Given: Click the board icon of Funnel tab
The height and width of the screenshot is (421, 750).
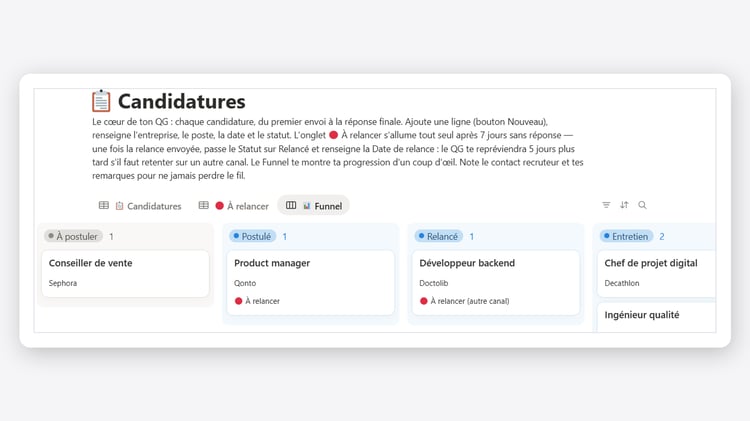Looking at the screenshot, I should (291, 205).
